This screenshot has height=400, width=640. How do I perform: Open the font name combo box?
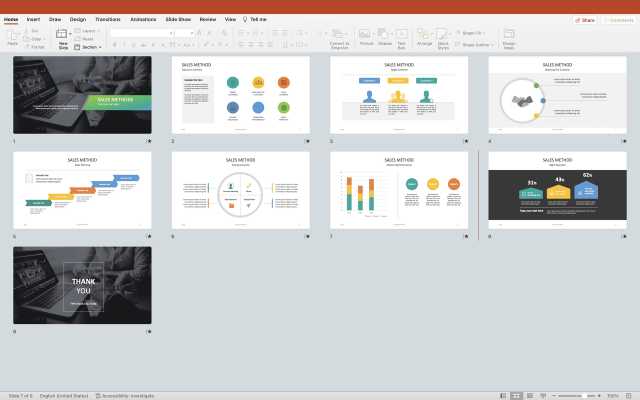140,32
